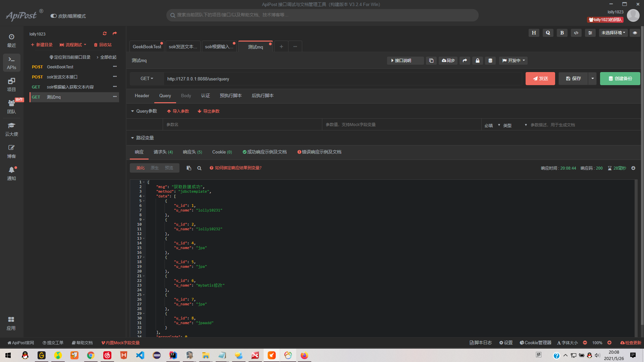Click the eye icon next to environment
The width and height of the screenshot is (644, 362).
click(x=635, y=33)
